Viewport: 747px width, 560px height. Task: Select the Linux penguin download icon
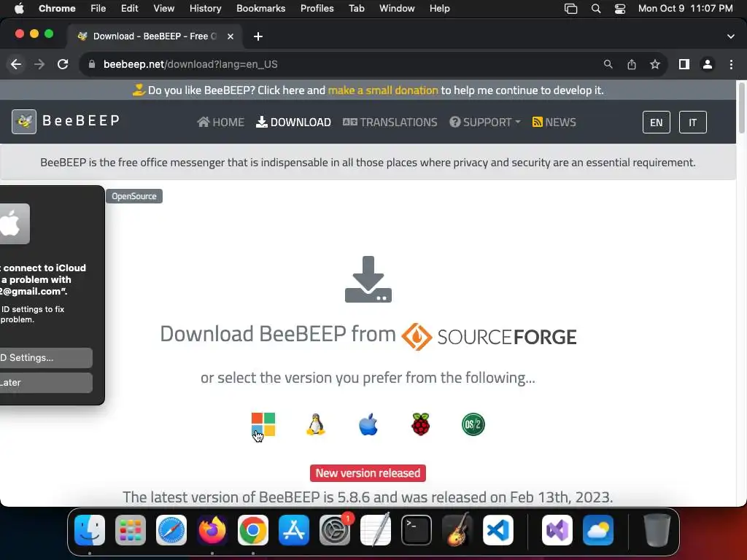(x=315, y=424)
